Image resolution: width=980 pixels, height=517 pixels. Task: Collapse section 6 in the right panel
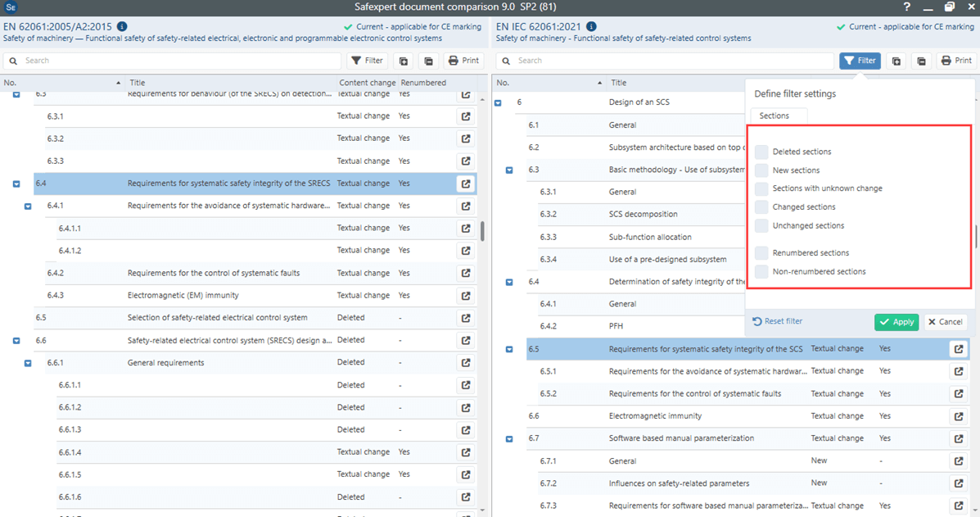point(497,102)
